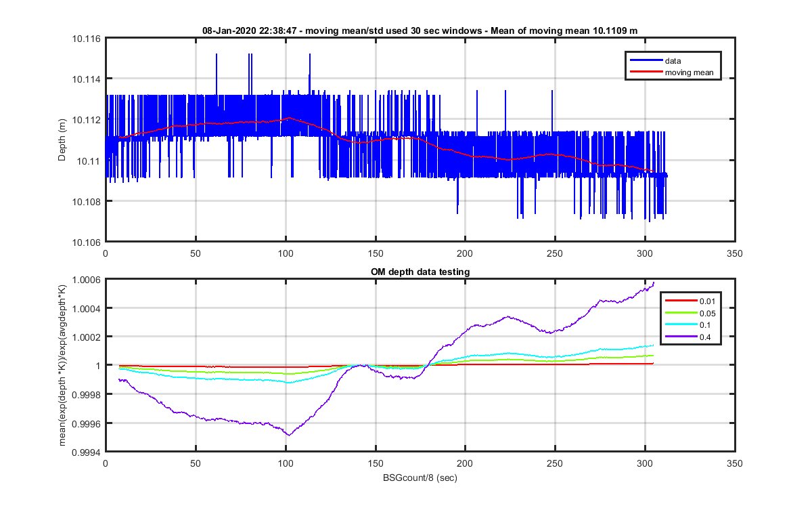The height and width of the screenshot is (508, 812).
Task: Click the blue line sample in top legend
Action: [x=646, y=61]
